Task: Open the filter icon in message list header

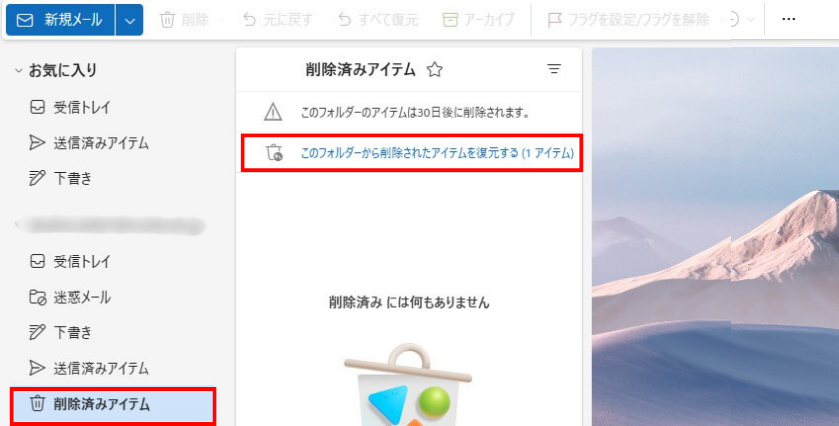Action: pyautogui.click(x=554, y=69)
